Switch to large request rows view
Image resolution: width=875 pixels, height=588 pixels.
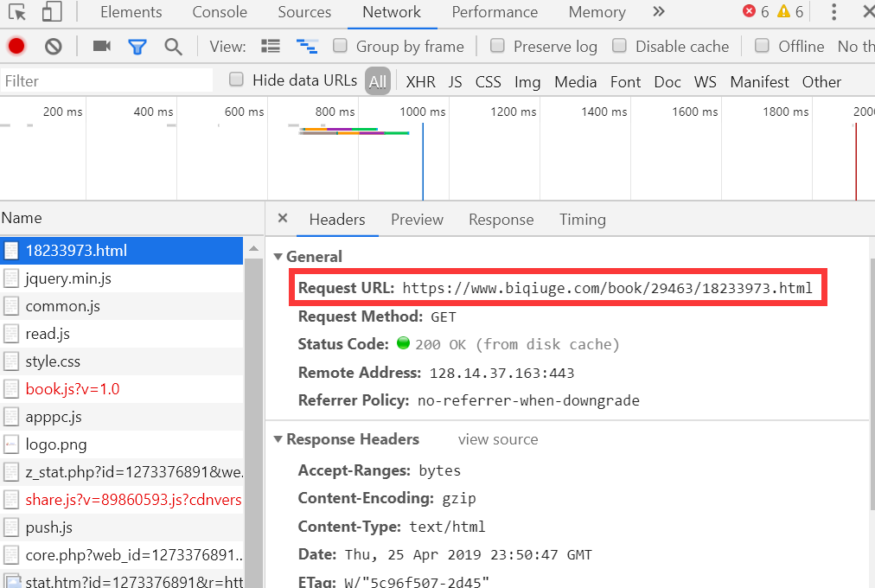tap(271, 47)
